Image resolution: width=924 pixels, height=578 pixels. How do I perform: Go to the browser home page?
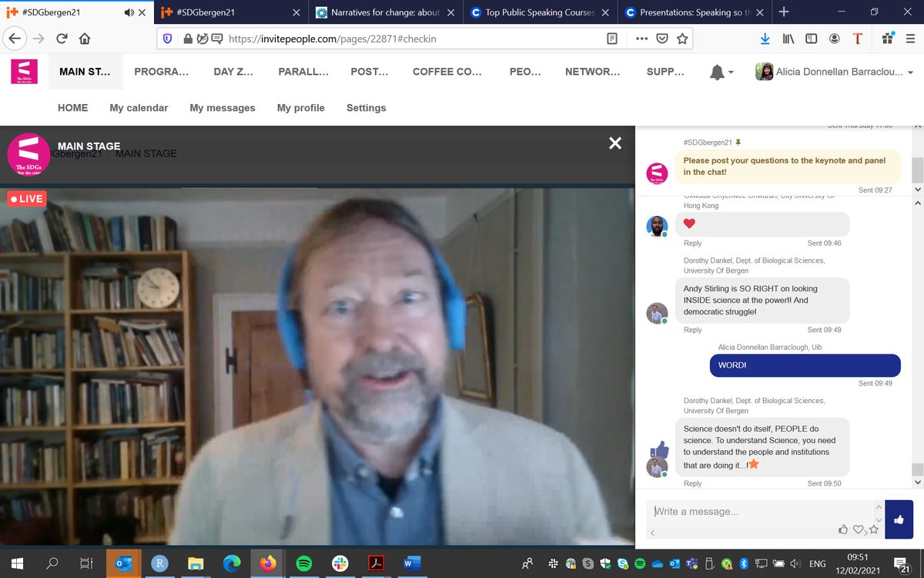(x=85, y=38)
